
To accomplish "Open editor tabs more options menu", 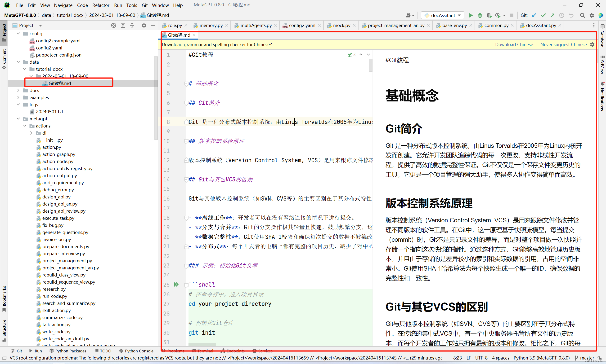I will [x=594, y=25].
